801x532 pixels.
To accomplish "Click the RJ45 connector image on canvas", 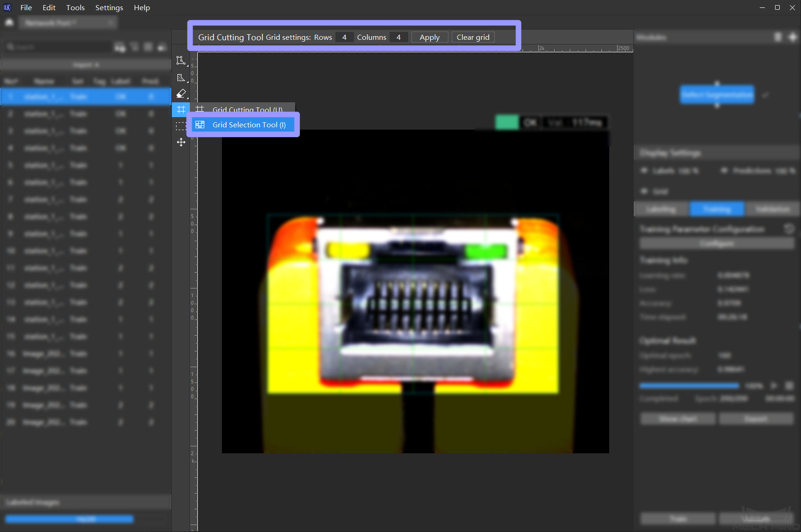I will tap(415, 291).
